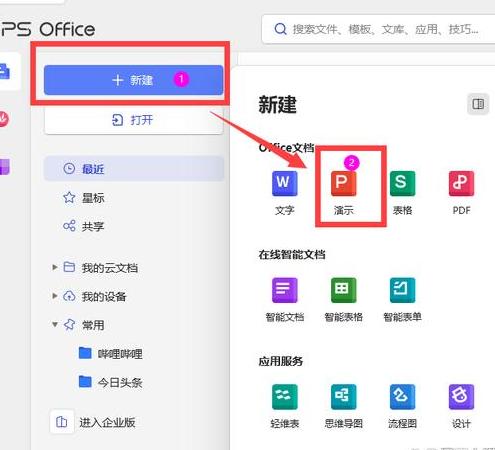Collapse the 常用 tree arrow

pos(55,324)
